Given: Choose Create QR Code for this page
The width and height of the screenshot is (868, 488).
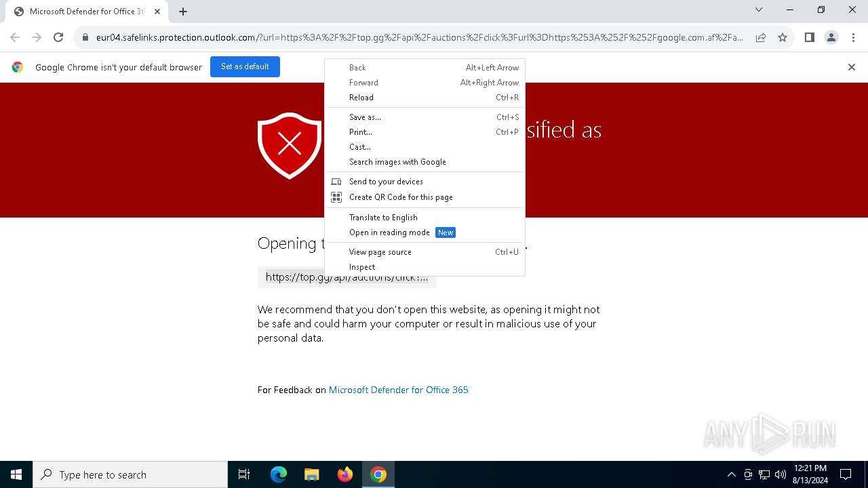Looking at the screenshot, I should 425,197.
